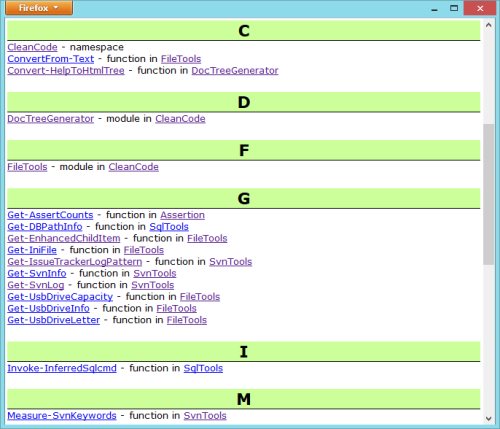
Task: Open the CleanCode namespace link under C
Action: (x=32, y=47)
